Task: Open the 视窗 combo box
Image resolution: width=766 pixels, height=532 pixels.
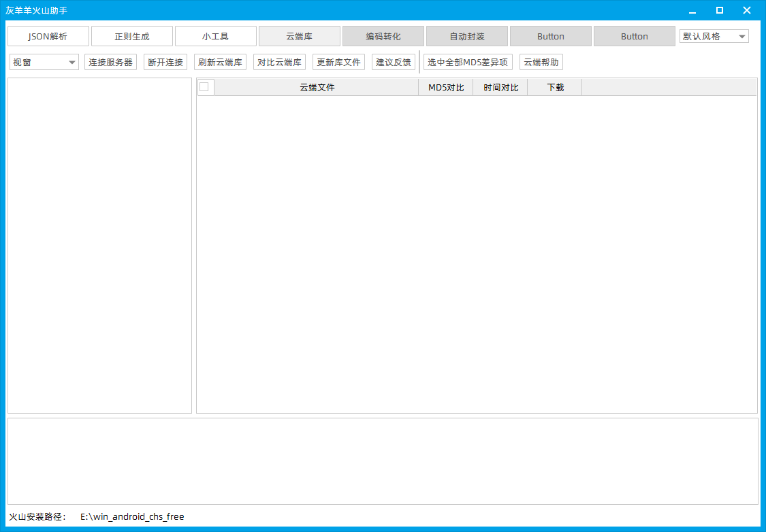Action: 44,62
